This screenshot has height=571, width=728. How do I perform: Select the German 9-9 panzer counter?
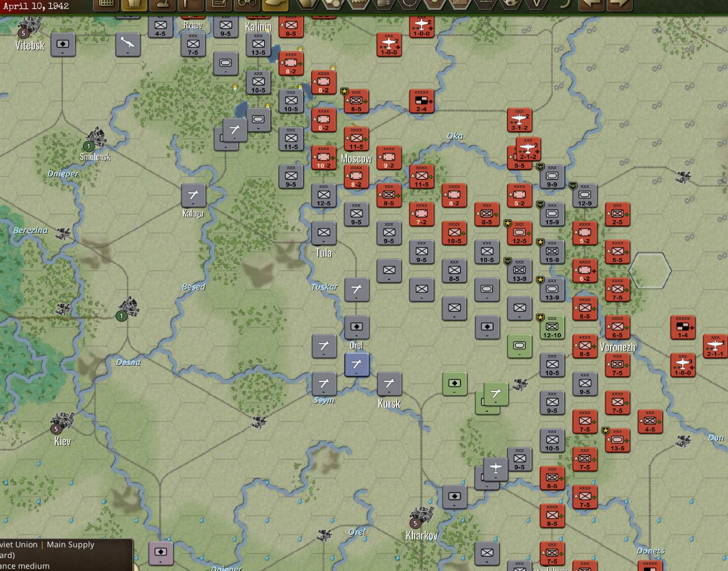pos(552,177)
